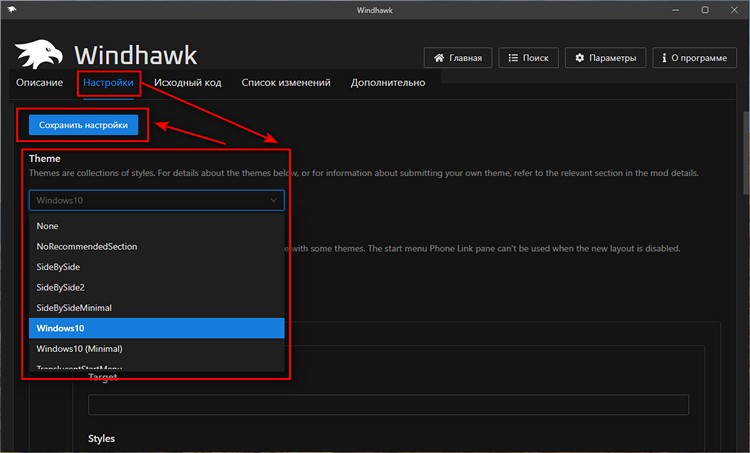Select the None theme option
The width and height of the screenshot is (750, 453).
click(x=156, y=226)
